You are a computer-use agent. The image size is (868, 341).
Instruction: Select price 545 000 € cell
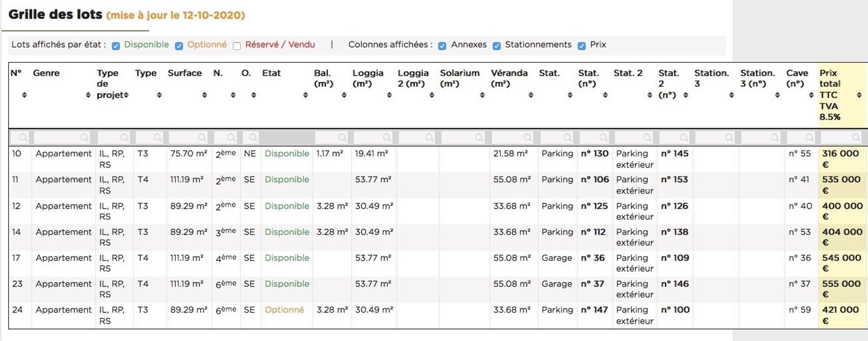pyautogui.click(x=843, y=263)
